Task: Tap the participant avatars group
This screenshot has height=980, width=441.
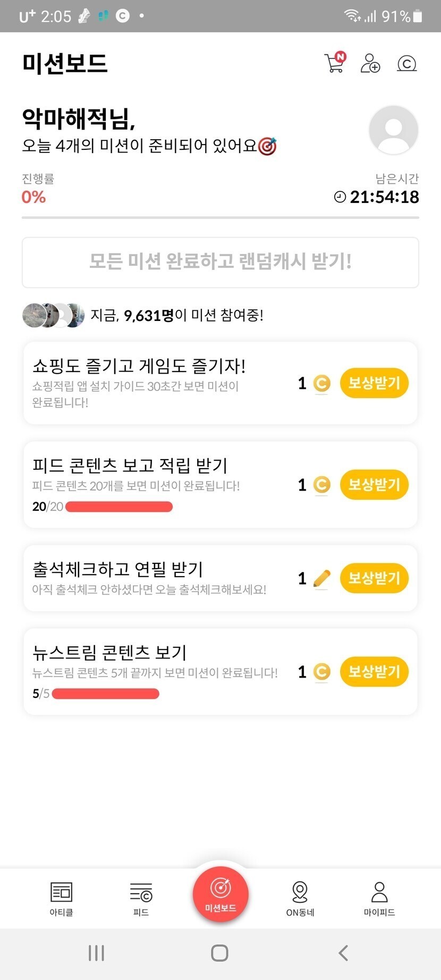Action: coord(53,315)
